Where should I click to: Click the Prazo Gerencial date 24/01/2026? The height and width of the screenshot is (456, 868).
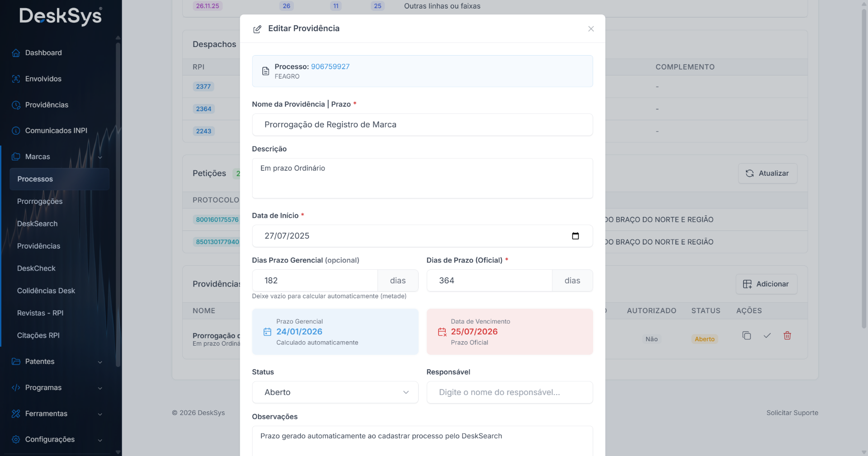299,332
